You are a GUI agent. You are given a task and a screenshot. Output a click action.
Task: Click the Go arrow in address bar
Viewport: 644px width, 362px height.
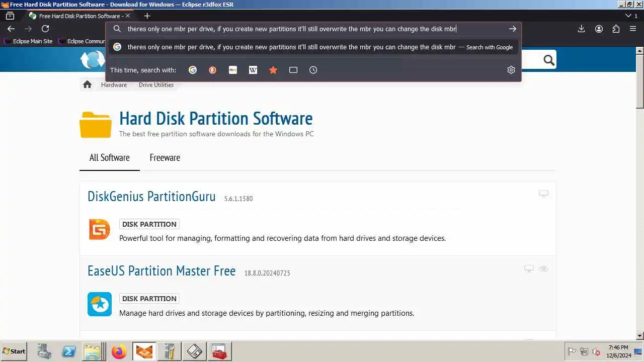(513, 29)
